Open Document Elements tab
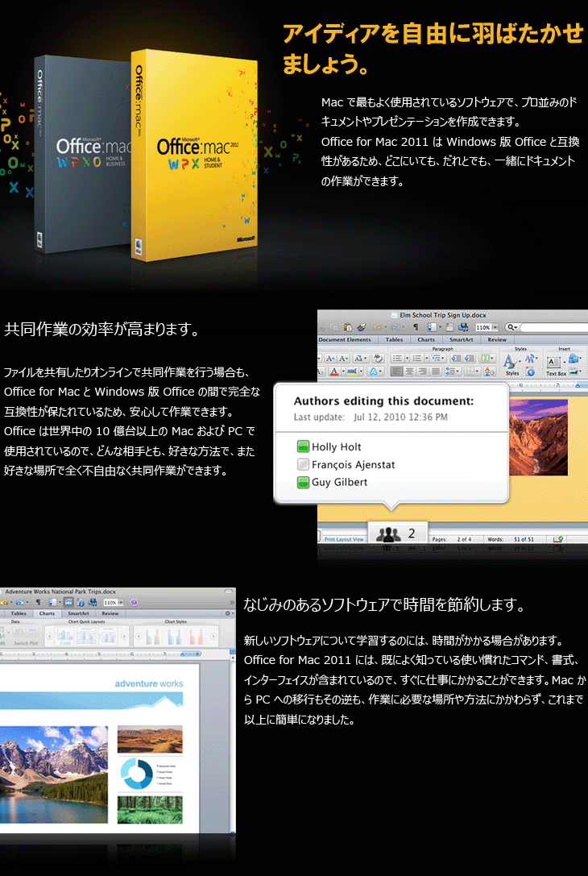This screenshot has width=588, height=876. point(345,339)
